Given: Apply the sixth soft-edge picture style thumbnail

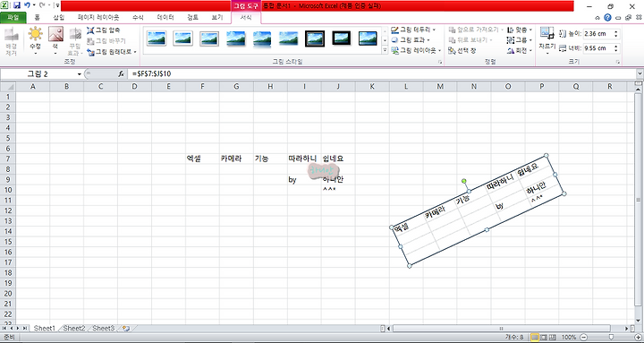Looking at the screenshot, I should click(288, 39).
